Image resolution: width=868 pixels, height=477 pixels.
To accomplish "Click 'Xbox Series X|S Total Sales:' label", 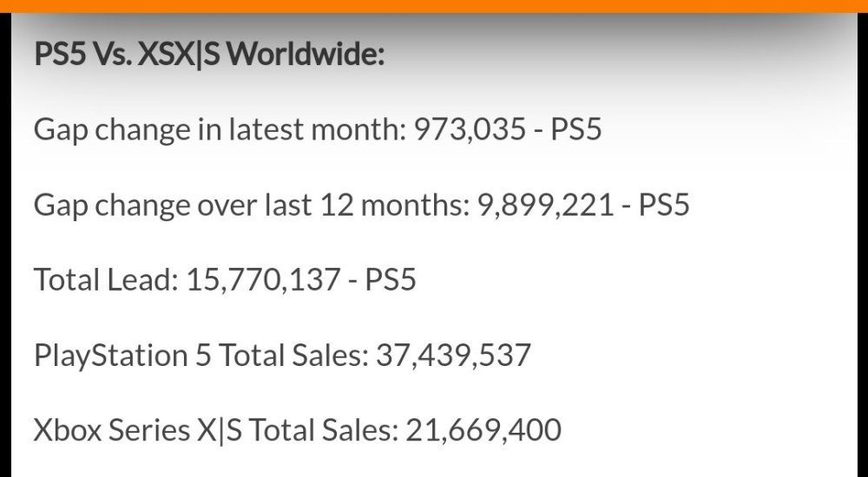I will (214, 429).
